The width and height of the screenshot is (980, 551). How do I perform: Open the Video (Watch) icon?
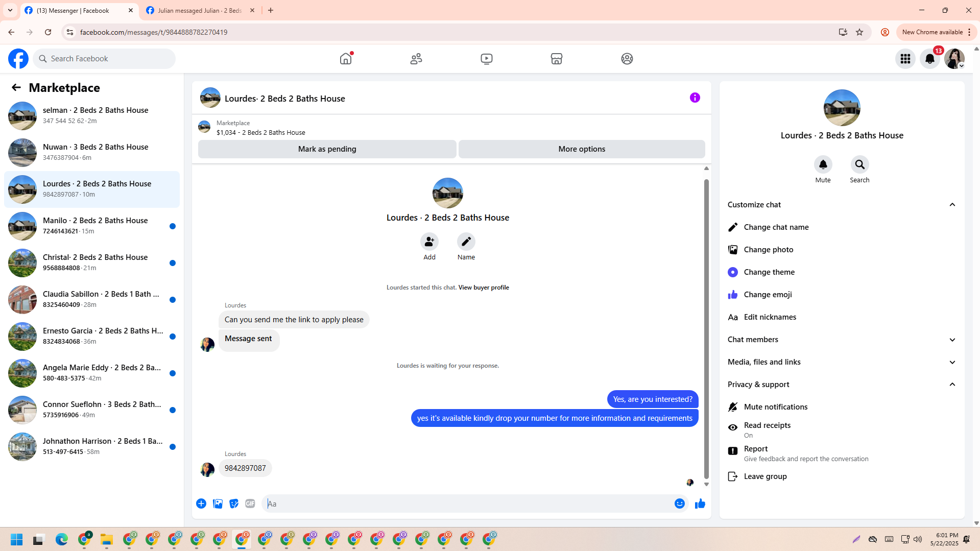487,59
